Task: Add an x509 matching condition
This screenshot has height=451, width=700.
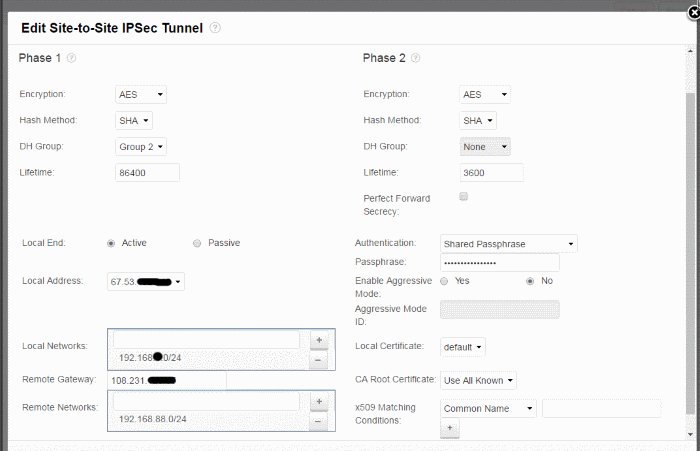Action: (x=449, y=428)
